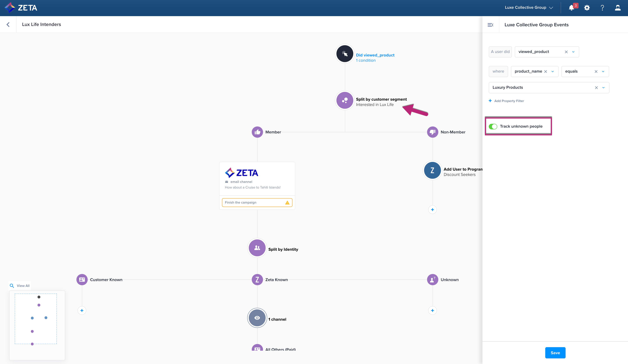Click the 1 channel eye node
Screen dimensions: 628x364
click(x=257, y=318)
